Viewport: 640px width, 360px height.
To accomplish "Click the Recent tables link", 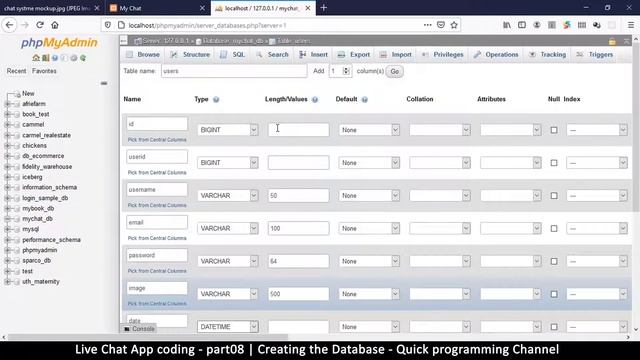I will [16, 71].
